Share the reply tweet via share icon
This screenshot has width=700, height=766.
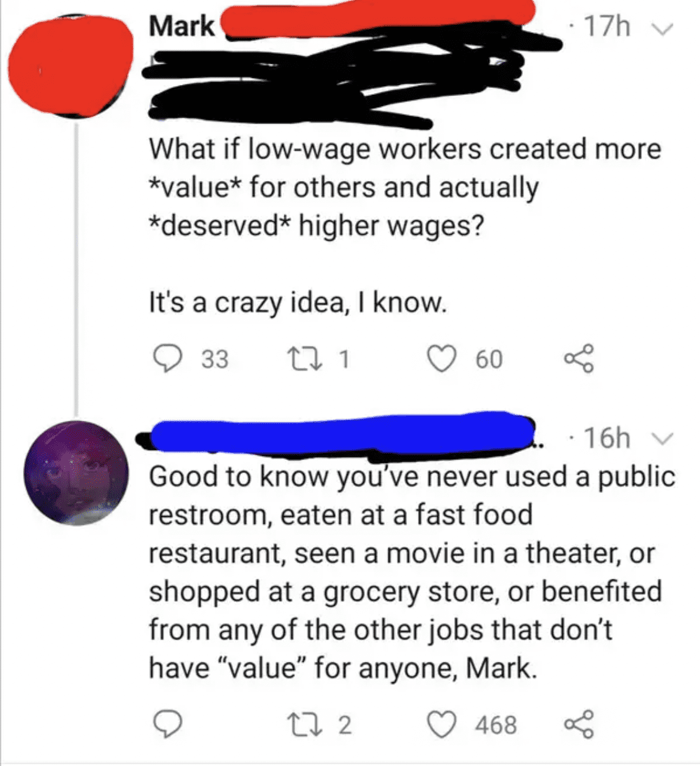coord(579,724)
